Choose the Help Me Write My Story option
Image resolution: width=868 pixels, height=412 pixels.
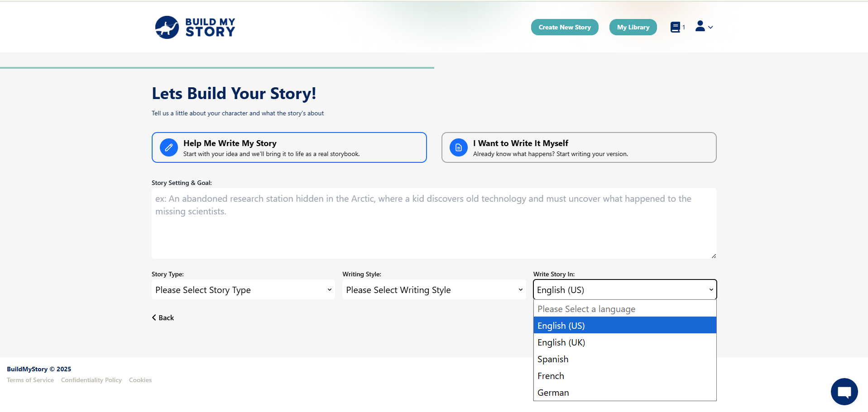[289, 147]
